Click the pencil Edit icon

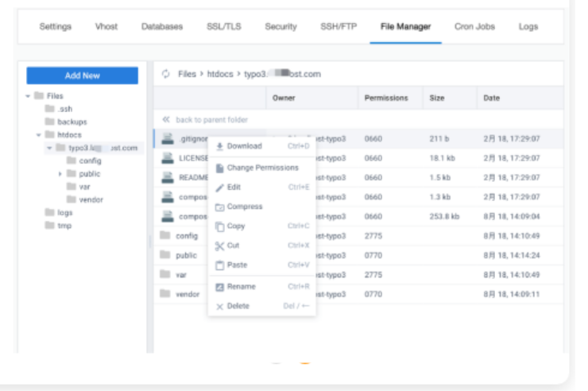[x=220, y=188]
